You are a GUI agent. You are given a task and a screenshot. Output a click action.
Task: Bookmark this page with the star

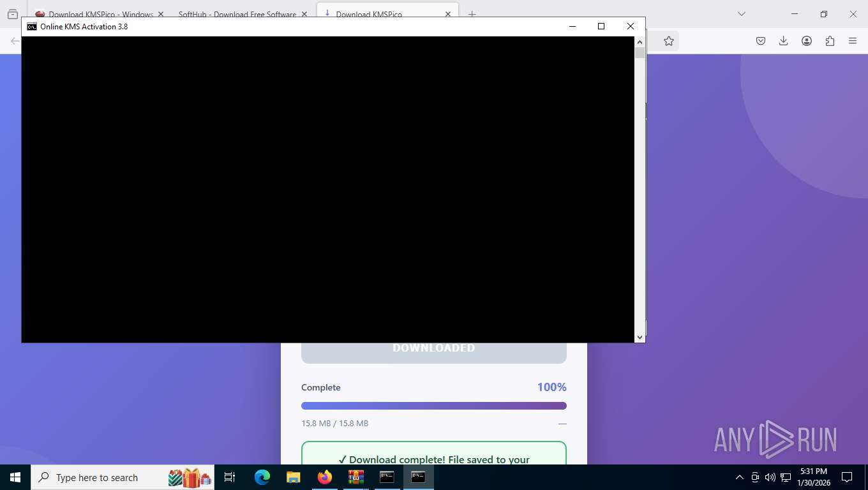(669, 41)
